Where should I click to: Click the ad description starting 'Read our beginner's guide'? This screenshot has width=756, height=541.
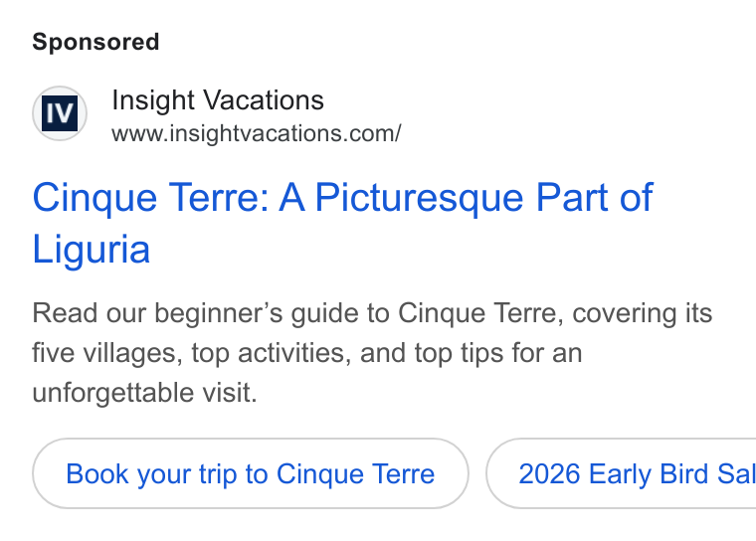point(372,352)
